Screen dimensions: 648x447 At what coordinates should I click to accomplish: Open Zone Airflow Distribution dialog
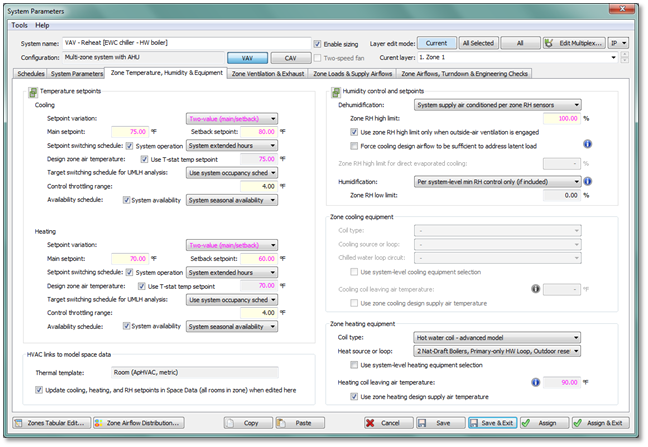(x=145, y=423)
